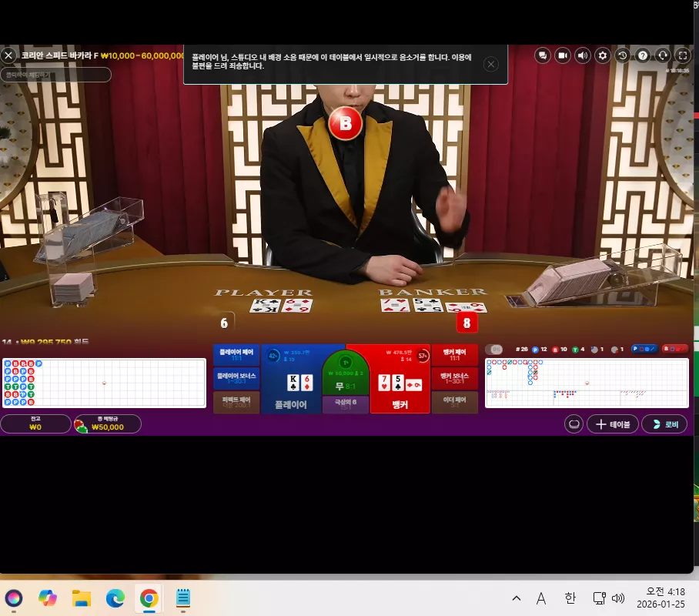Open File Explorer from the taskbar
Image resolution: width=699 pixels, height=616 pixels.
[x=82, y=598]
